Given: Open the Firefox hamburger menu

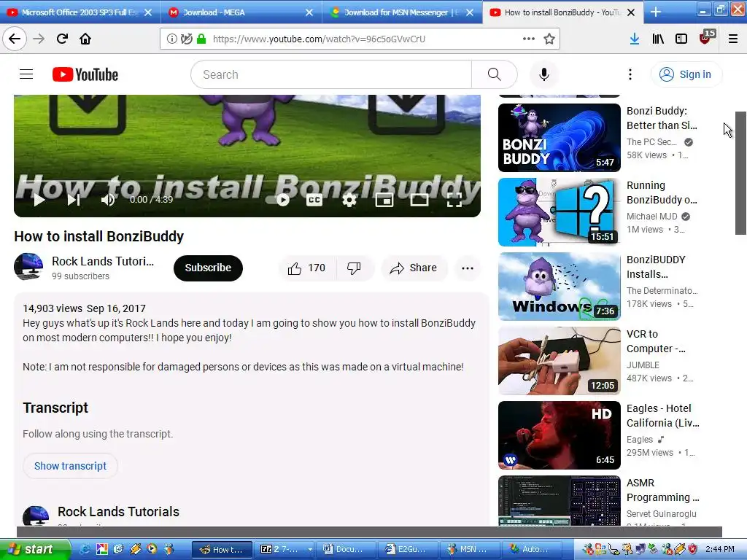Looking at the screenshot, I should (x=733, y=39).
